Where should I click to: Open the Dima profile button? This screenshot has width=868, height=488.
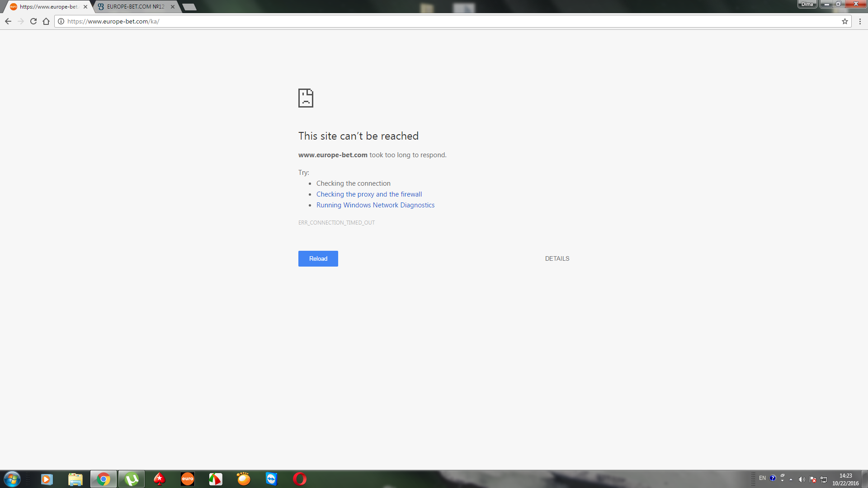pos(807,4)
